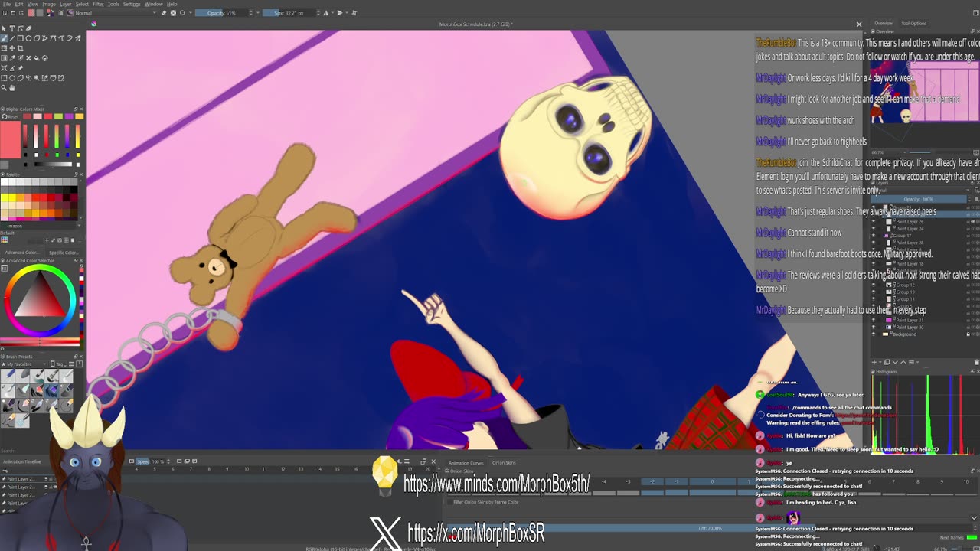Open the Layer menu

point(66,4)
